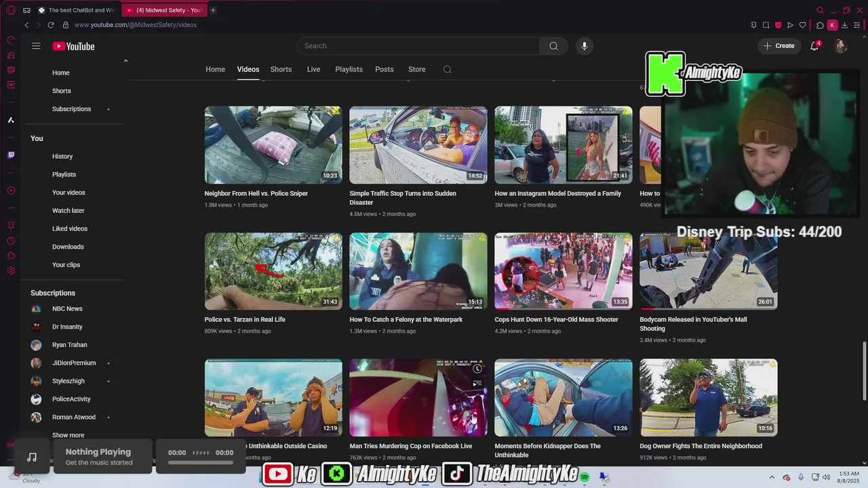Show hidden system tray icons
The width and height of the screenshot is (868, 488).
[772, 477]
